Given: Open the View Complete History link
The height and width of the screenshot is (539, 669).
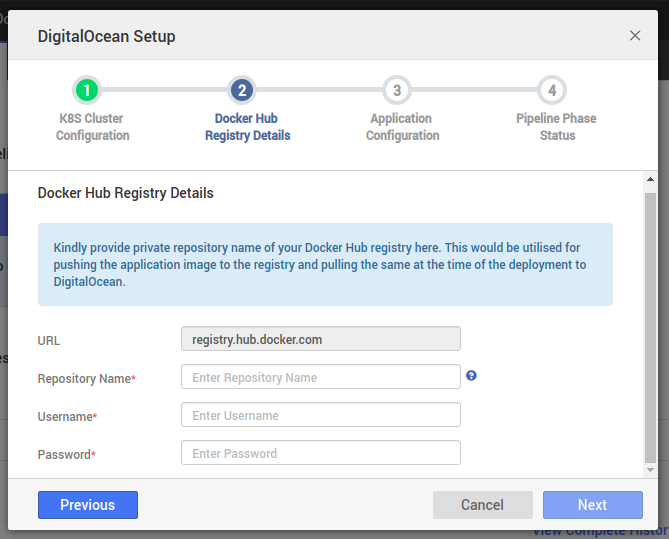Looking at the screenshot, I should pos(600,532).
